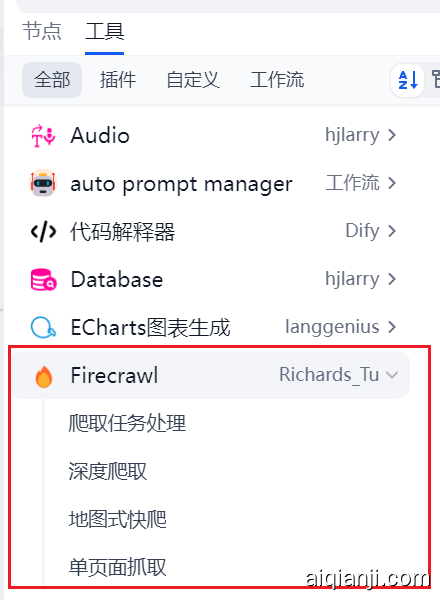Image resolution: width=440 pixels, height=600 pixels.
Task: Click the partially visible view mode icon
Action: (436, 80)
